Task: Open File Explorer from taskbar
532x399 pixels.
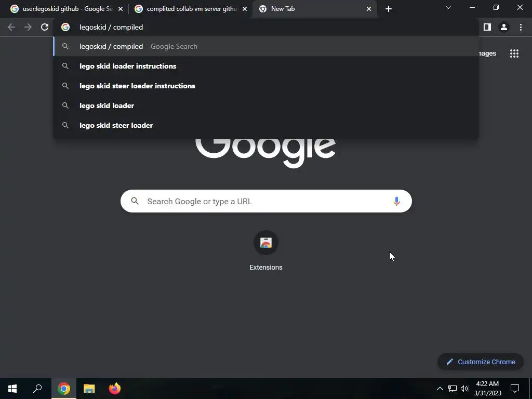Action: tap(89, 389)
